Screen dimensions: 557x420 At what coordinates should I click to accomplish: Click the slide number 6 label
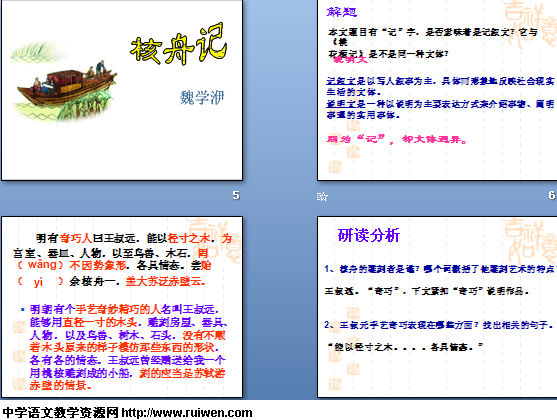point(552,195)
